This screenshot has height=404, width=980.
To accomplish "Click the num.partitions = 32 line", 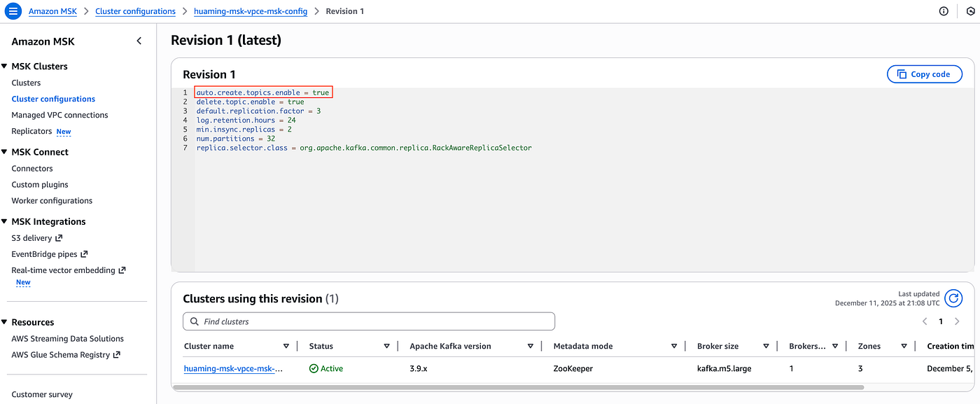I will pos(235,139).
